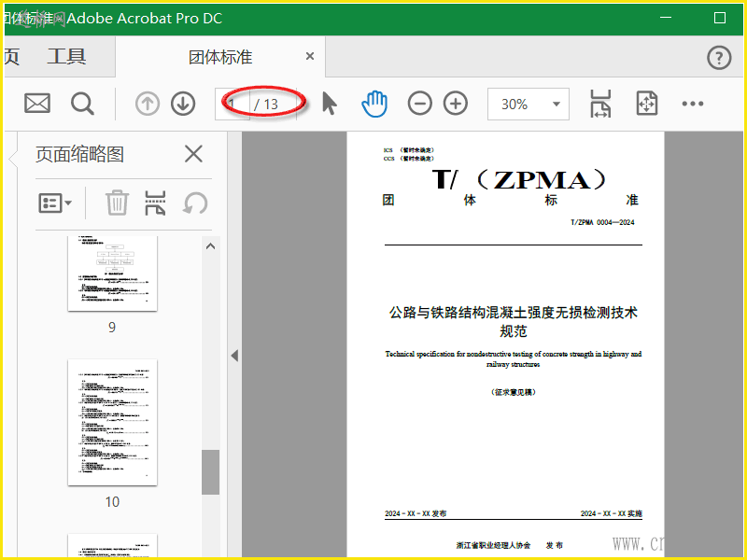
Task: Click the thumbnail panel scrollbar handle
Action: point(210,472)
